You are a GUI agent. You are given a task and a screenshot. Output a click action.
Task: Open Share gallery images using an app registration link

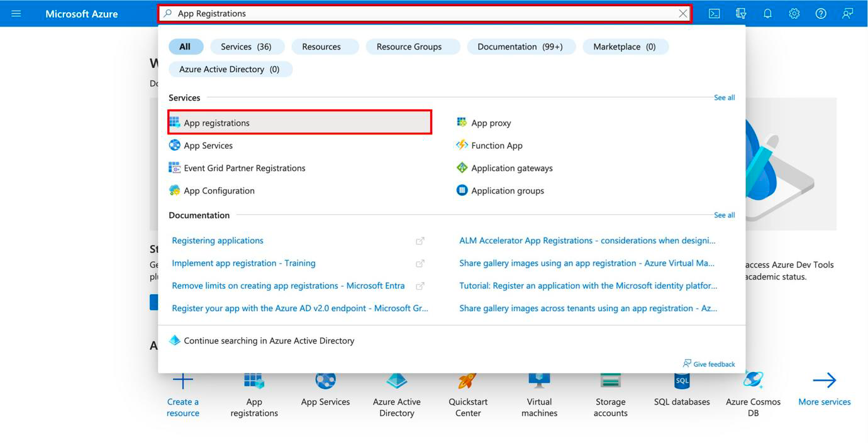pos(587,263)
